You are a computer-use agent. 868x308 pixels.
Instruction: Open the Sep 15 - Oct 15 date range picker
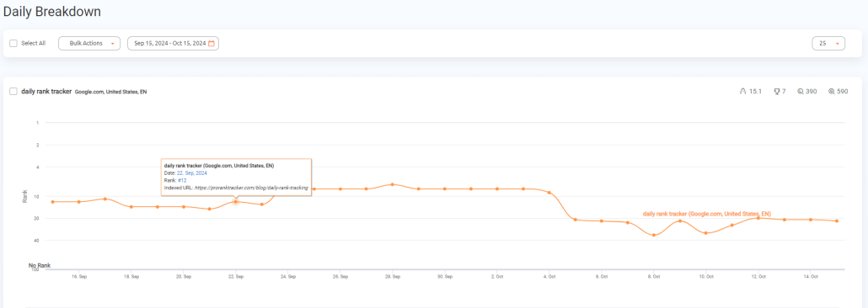tap(174, 43)
